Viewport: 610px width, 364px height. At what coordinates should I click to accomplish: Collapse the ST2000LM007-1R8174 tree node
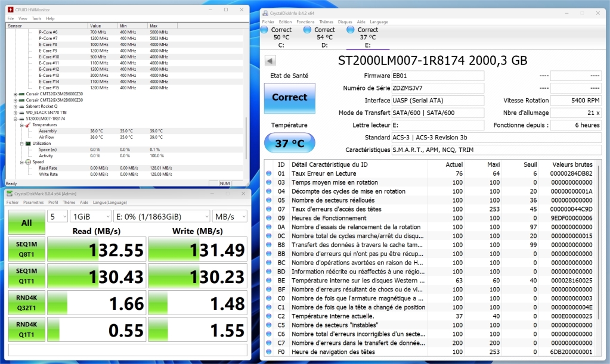[15, 119]
